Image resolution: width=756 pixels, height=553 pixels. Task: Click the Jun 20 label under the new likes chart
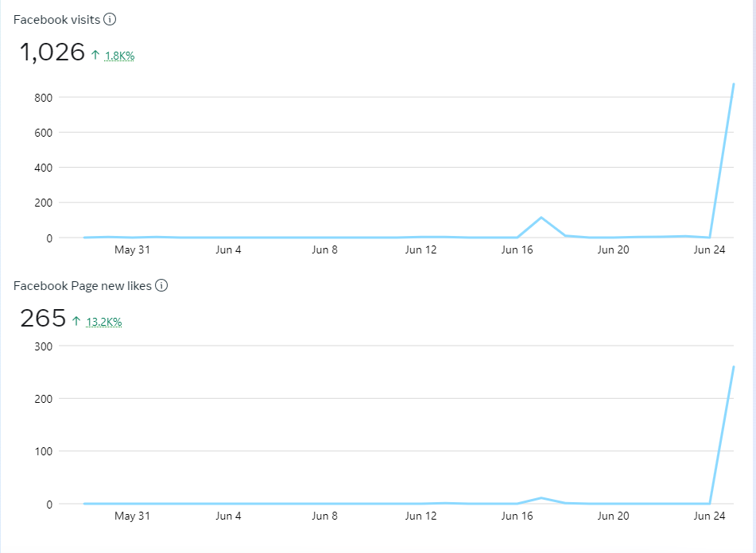point(613,516)
